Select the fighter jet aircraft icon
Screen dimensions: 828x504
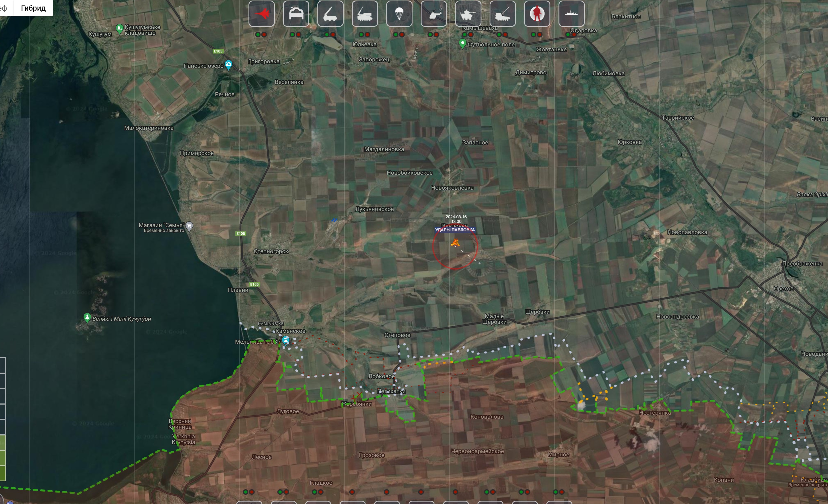click(261, 14)
